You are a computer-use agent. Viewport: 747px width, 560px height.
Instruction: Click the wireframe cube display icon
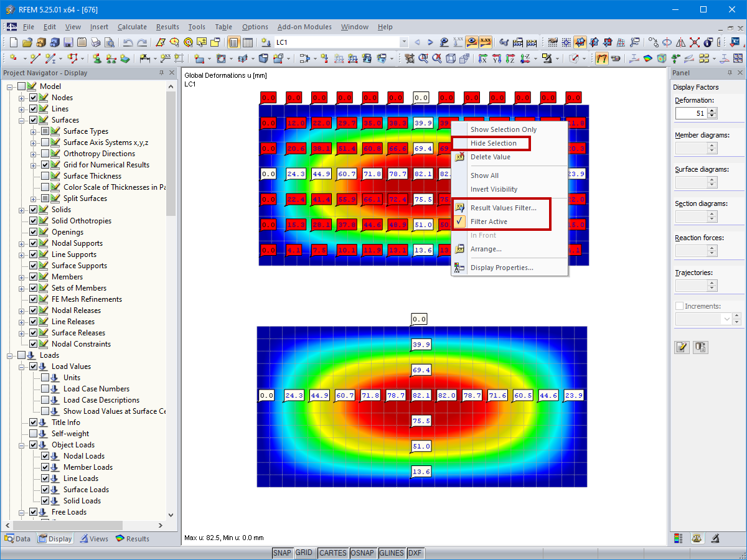(451, 58)
